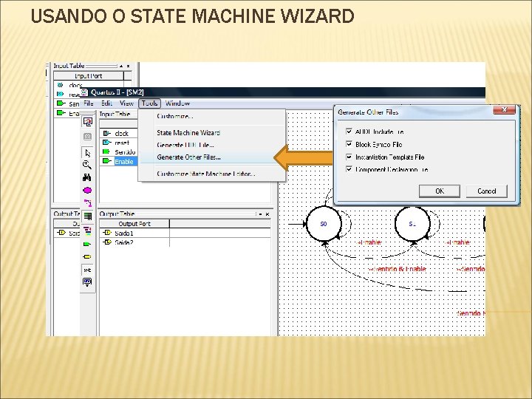Toggle Instantiation Template File checkbox
The image size is (532, 399).
(x=349, y=157)
